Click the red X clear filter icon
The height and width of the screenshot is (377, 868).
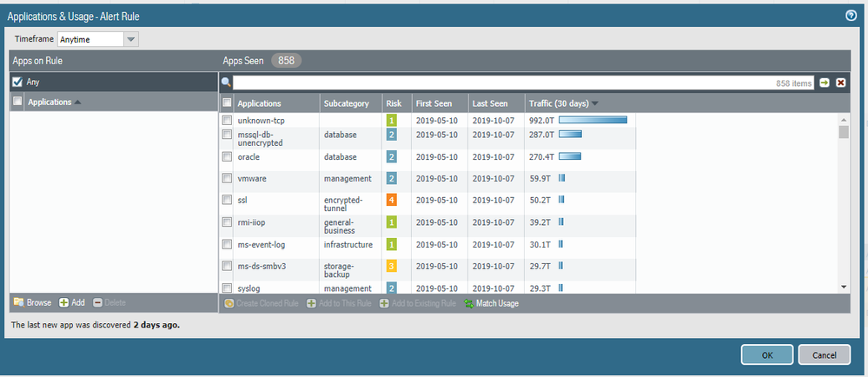click(840, 83)
